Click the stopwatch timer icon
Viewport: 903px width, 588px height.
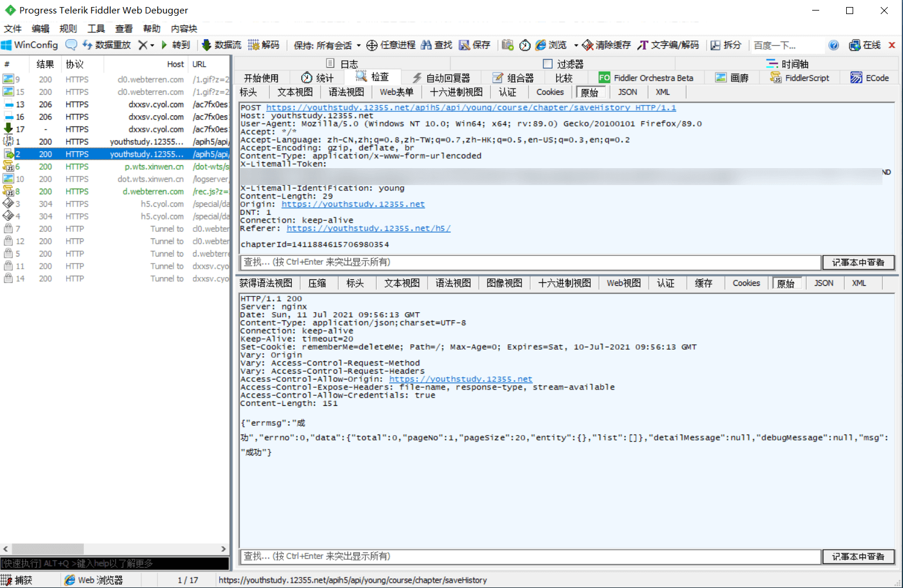tap(525, 45)
